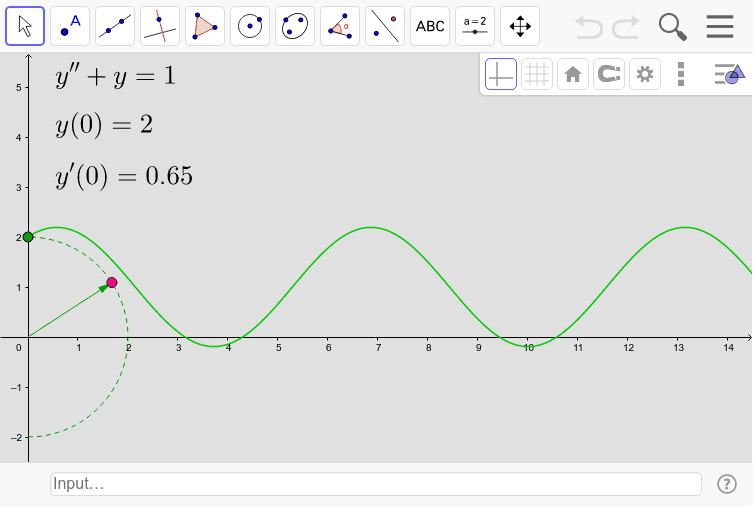
Task: Open the point capturing magnet options
Action: 609,74
